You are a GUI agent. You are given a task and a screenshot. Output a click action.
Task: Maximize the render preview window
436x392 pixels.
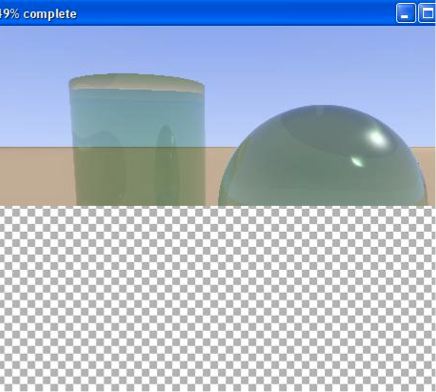(x=427, y=13)
